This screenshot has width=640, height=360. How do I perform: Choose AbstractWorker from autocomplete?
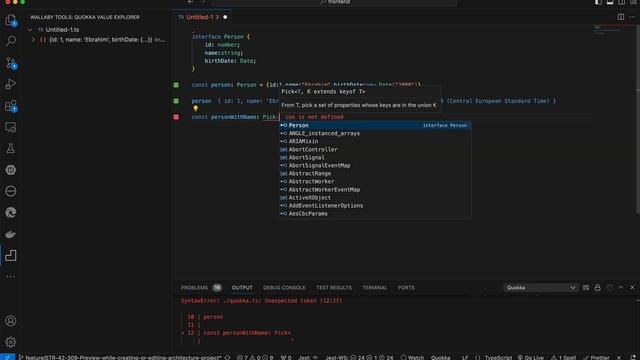pos(375,182)
